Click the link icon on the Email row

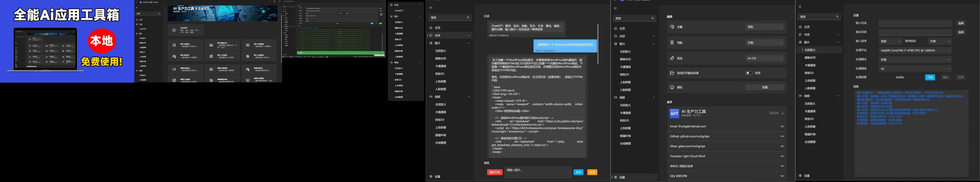coord(782,126)
